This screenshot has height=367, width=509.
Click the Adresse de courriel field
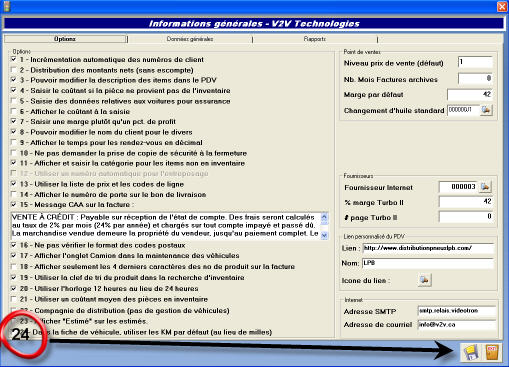[457, 325]
